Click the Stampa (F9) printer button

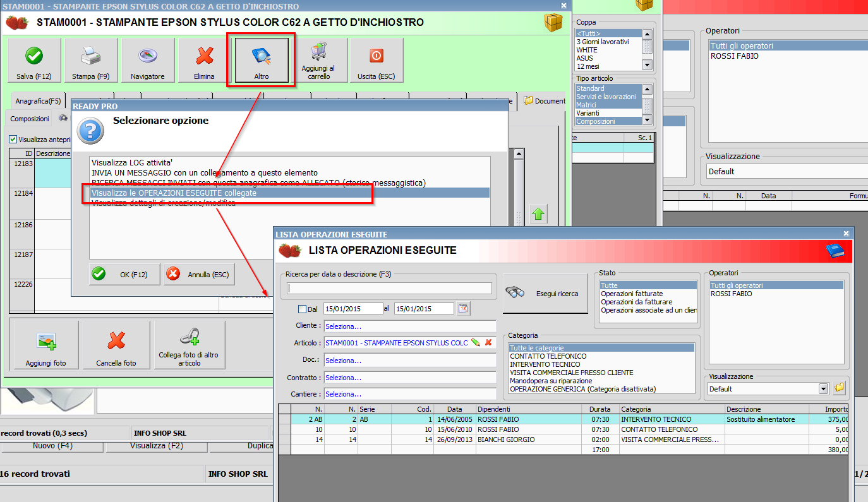91,60
